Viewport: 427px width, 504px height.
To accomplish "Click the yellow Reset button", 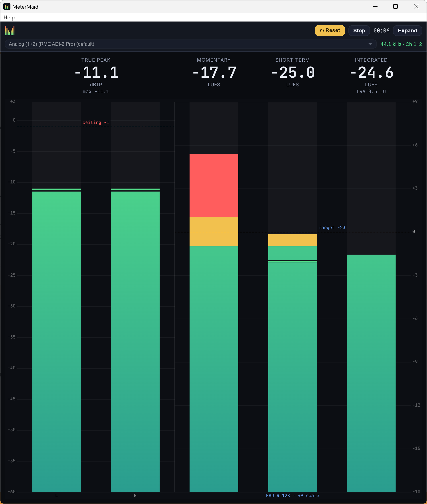I will 330,30.
